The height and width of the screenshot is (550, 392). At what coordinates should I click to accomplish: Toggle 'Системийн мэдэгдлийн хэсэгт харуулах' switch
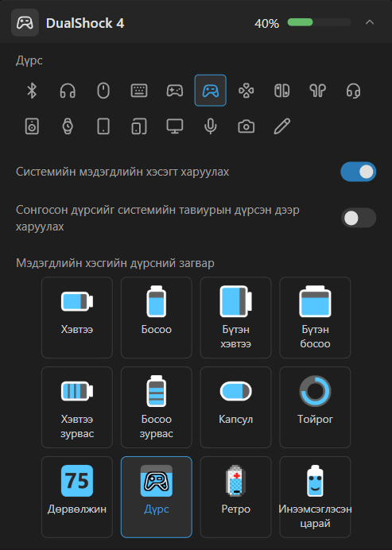(x=359, y=172)
